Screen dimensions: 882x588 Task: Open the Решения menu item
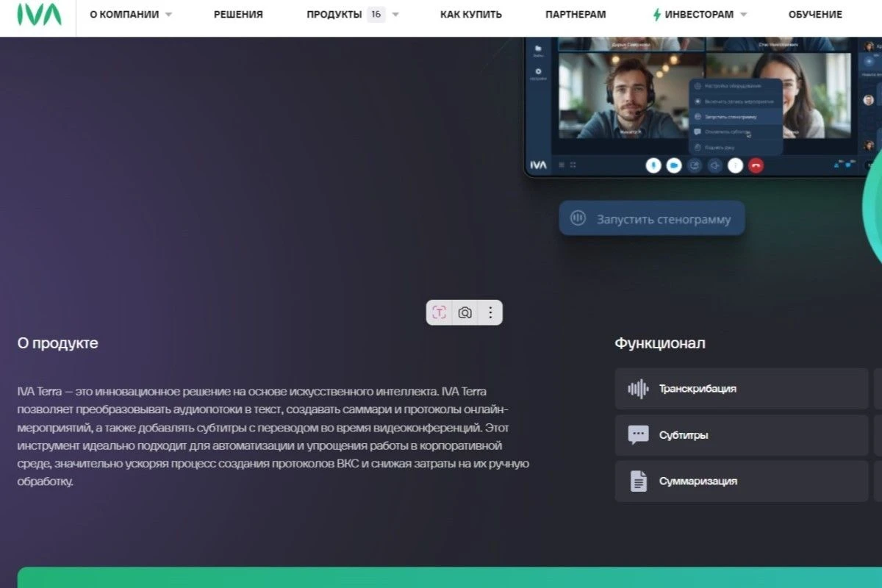click(x=238, y=15)
